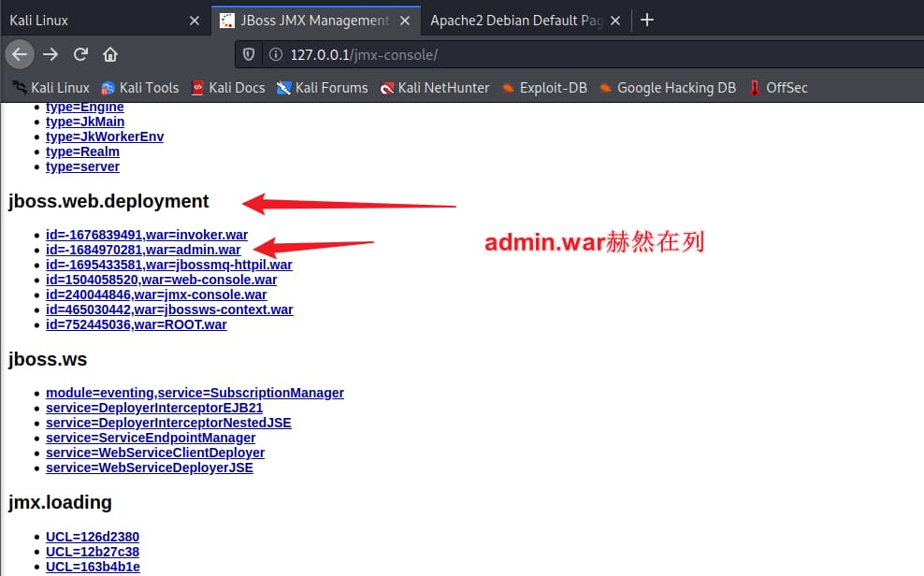
Task: Open the war=admin.war deployment link
Action: 143,250
